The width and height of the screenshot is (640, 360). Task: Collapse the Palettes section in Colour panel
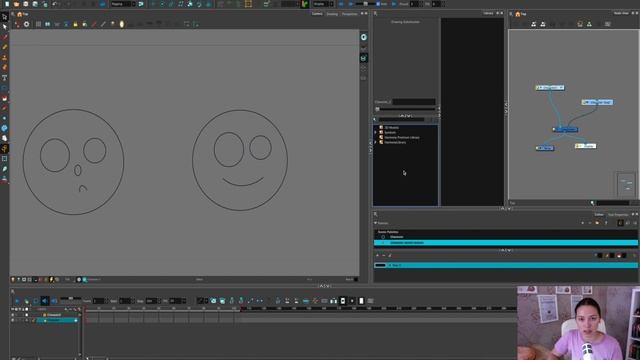pyautogui.click(x=376, y=223)
